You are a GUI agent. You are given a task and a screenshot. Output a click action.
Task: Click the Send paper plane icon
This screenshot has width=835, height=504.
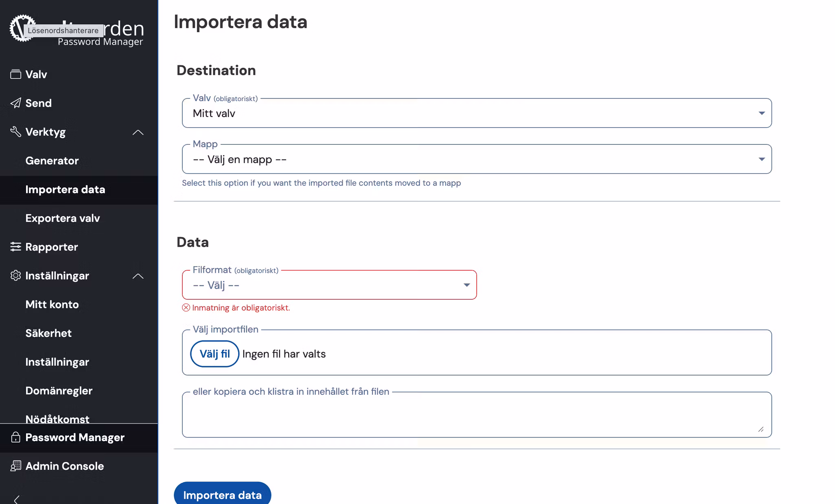pos(15,103)
